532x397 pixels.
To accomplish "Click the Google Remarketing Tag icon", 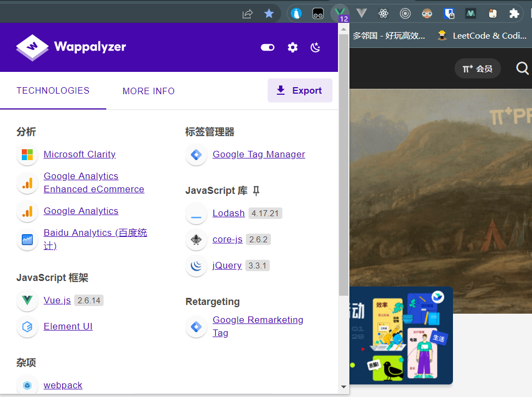I will point(196,327).
